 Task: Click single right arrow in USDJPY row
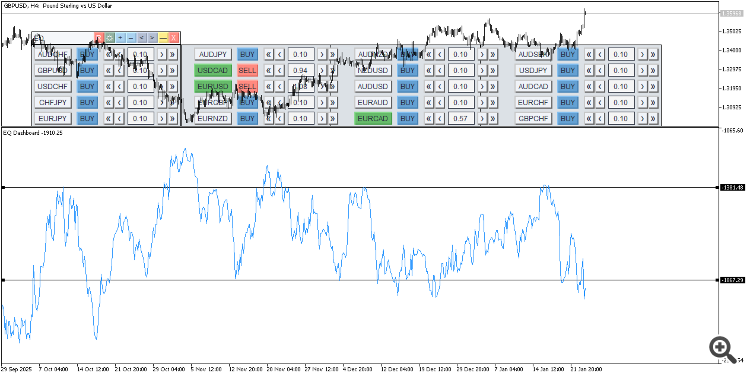point(642,70)
